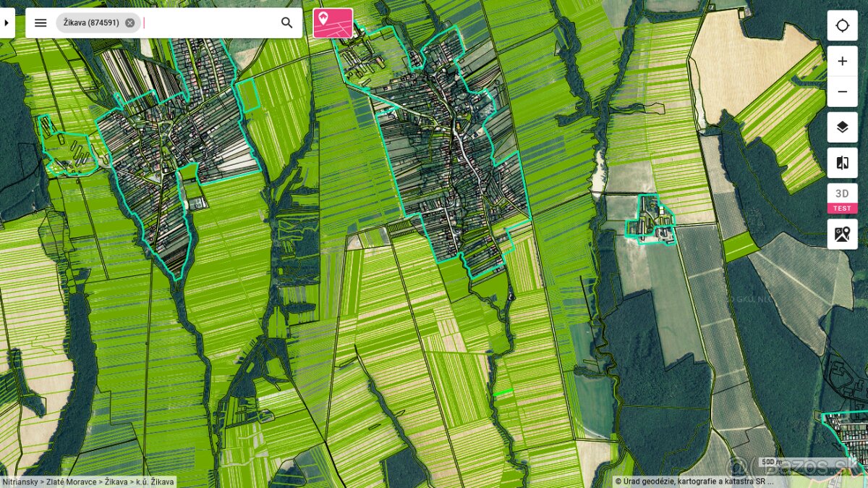Remove the Žikava (874591) search chip

pos(129,23)
